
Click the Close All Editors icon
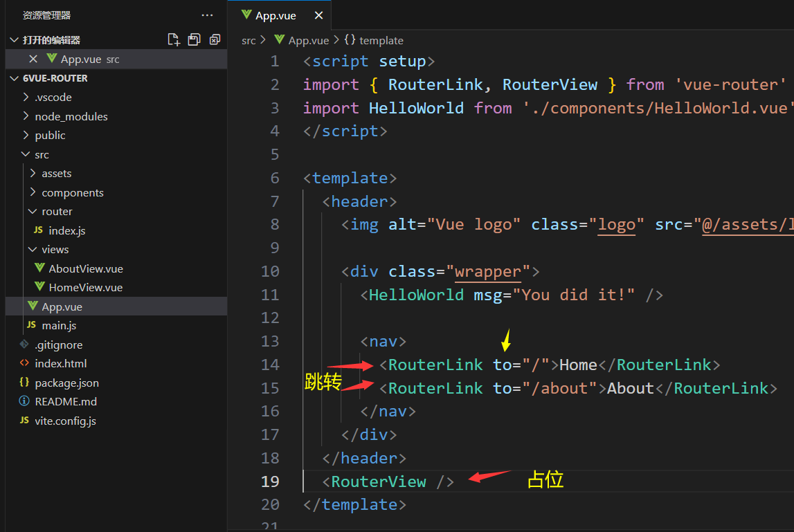tap(215, 40)
